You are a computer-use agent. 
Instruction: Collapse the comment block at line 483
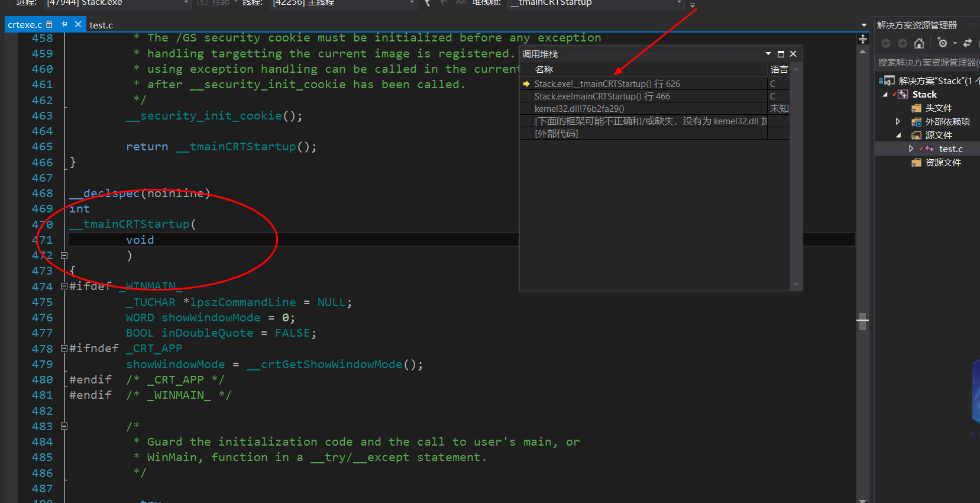[x=64, y=426]
